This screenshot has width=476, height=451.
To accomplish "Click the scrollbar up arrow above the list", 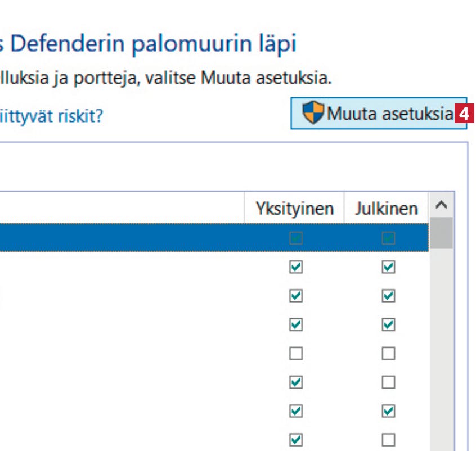I will click(441, 205).
